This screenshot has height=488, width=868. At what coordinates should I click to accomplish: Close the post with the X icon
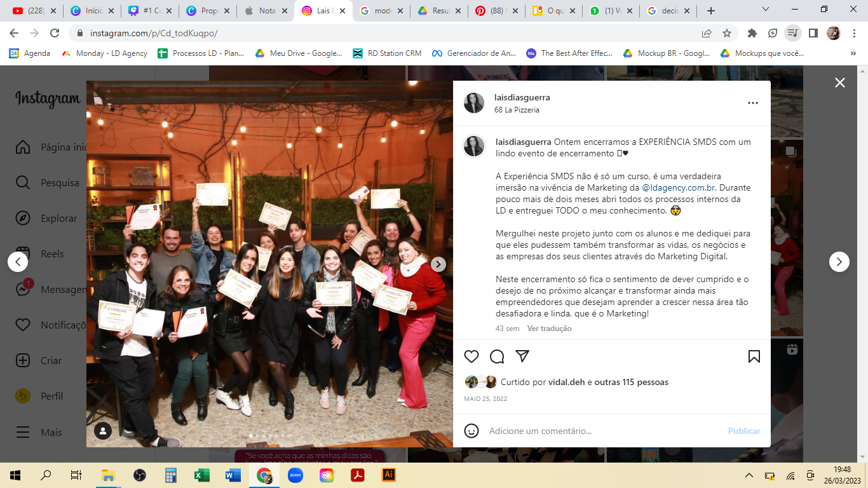840,83
